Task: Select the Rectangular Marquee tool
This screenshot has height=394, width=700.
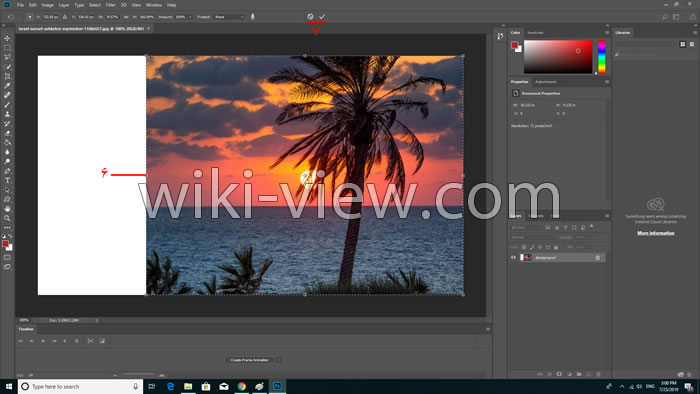Action: click(7, 48)
